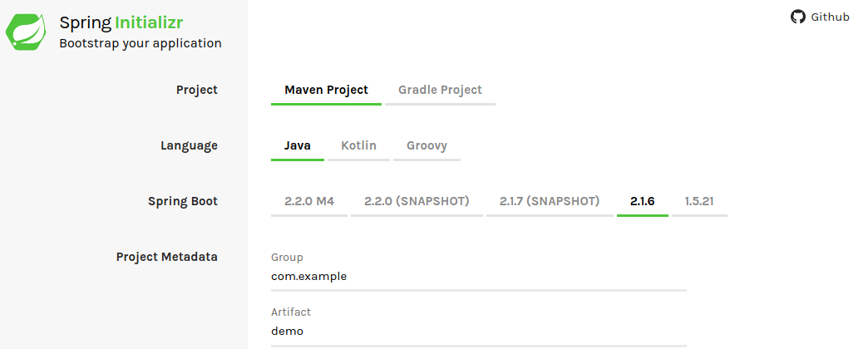This screenshot has width=868, height=349.
Task: Click the Group input field com.example
Action: point(479,277)
